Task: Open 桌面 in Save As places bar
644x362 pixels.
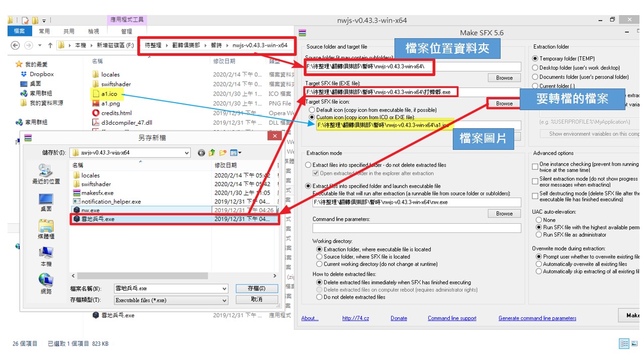Action: coord(46,202)
